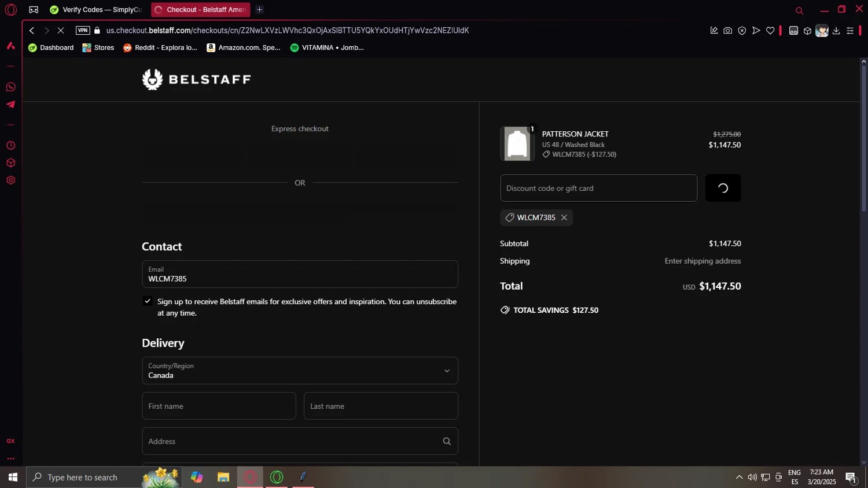Expand the Country/Region dropdown
This screenshot has height=488, width=868.
[300, 371]
